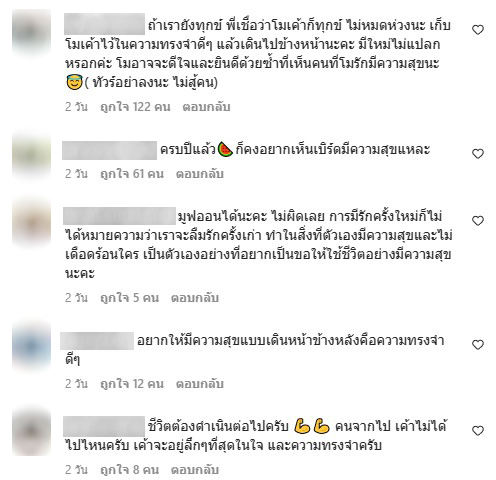Open the ถูกใจ 8 คน likes list

click(x=129, y=470)
